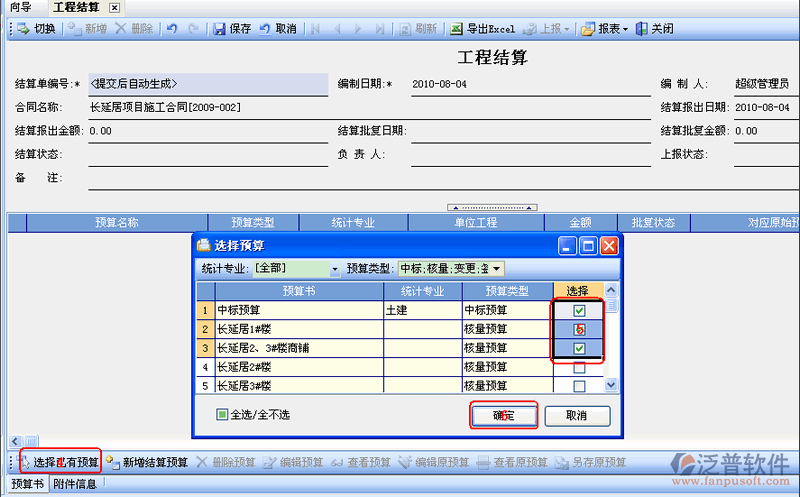The image size is (800, 497).
Task: Click the 确定 button
Action: click(x=504, y=415)
